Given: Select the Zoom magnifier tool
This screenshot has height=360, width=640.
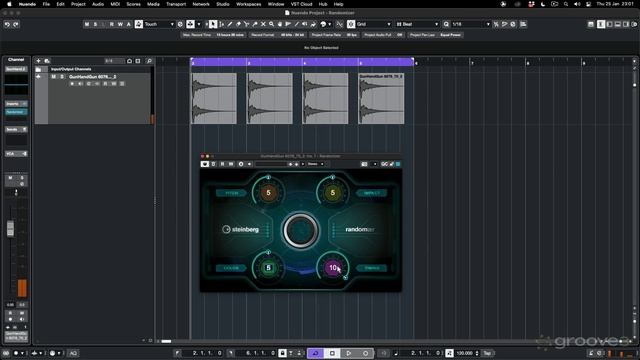Looking at the screenshot, I should (271, 24).
